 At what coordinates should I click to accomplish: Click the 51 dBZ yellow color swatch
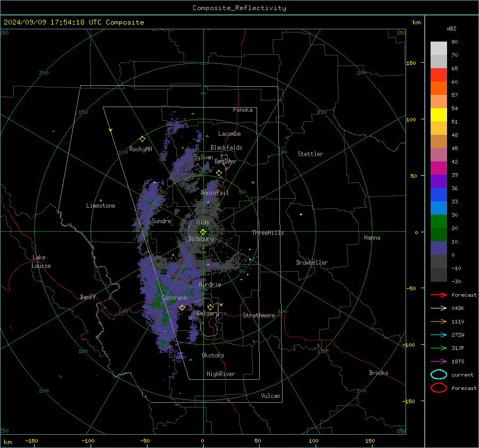[439, 115]
